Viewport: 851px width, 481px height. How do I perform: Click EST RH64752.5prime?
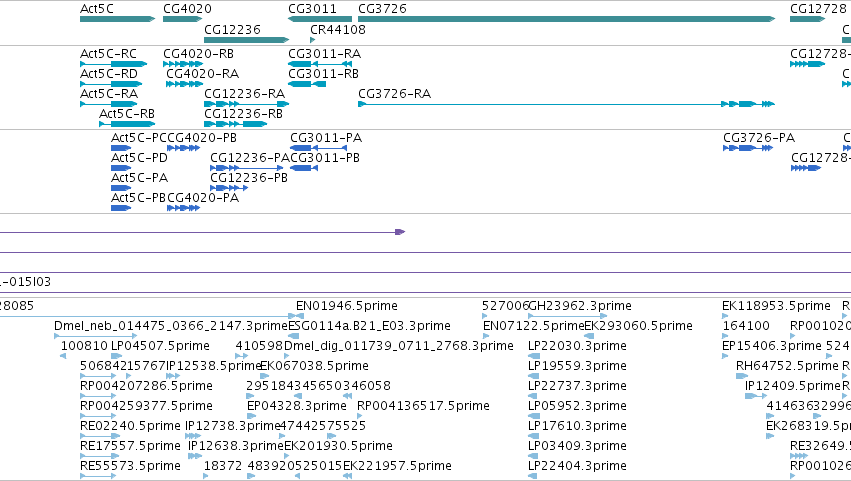pos(787,366)
